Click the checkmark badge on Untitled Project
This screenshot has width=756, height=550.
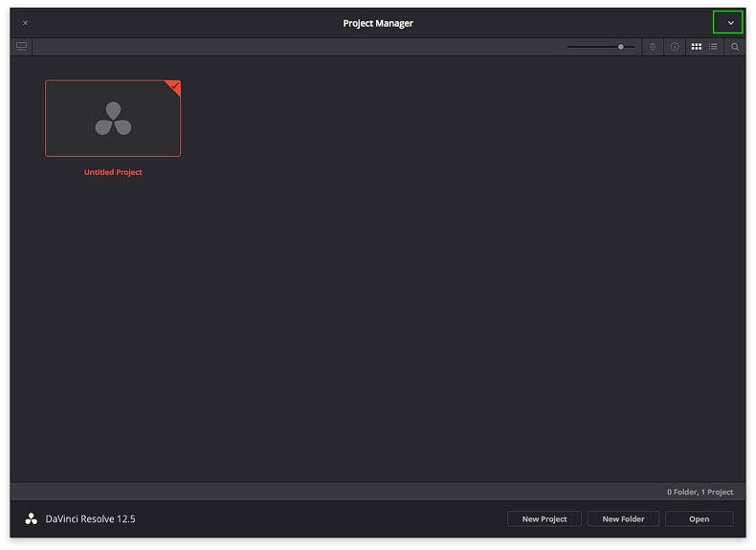click(x=174, y=86)
